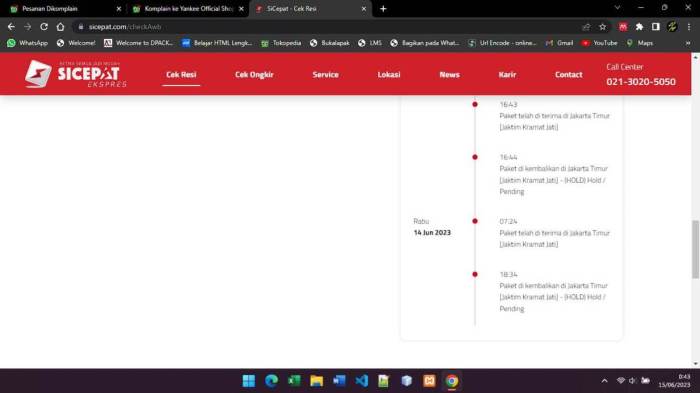Click the Chrome icon in taskbar
This screenshot has height=393, width=700.
(x=452, y=381)
